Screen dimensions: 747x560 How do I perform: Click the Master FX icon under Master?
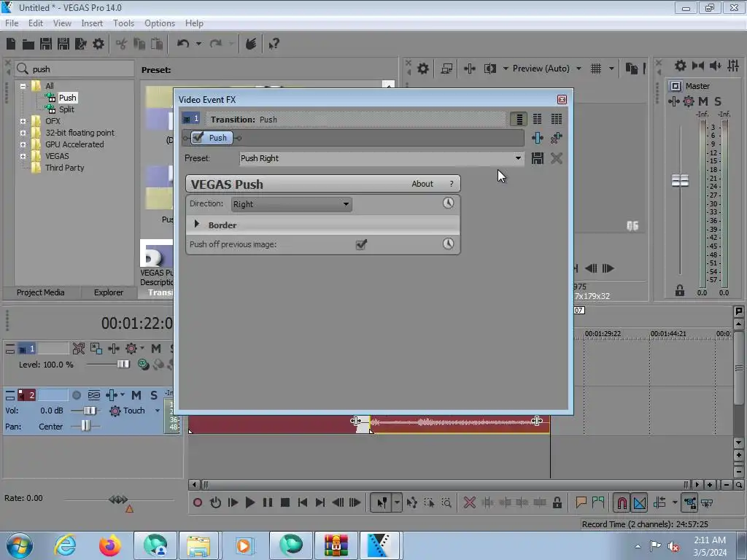(673, 101)
